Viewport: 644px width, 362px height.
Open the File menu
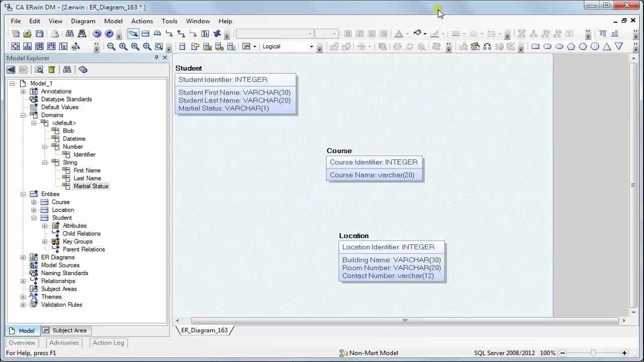click(x=16, y=21)
